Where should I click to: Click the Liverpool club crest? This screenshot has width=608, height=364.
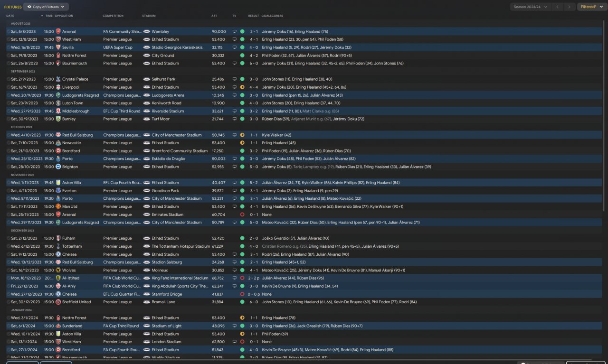(58, 87)
